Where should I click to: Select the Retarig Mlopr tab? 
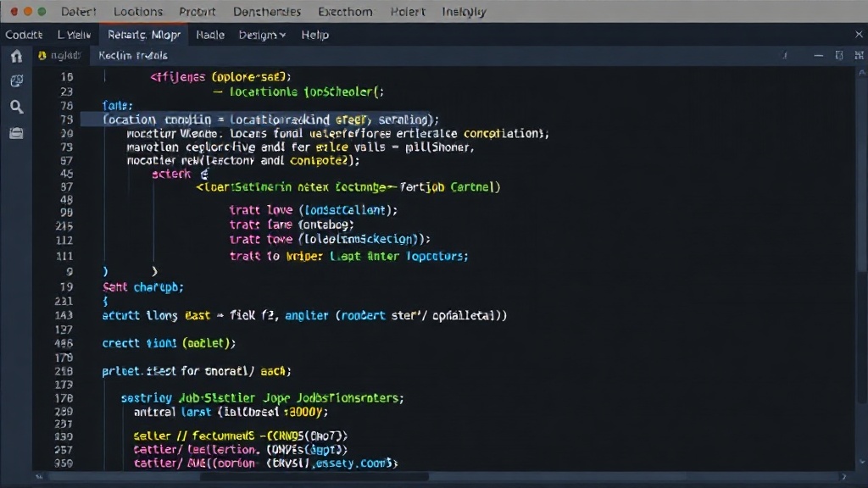click(144, 35)
